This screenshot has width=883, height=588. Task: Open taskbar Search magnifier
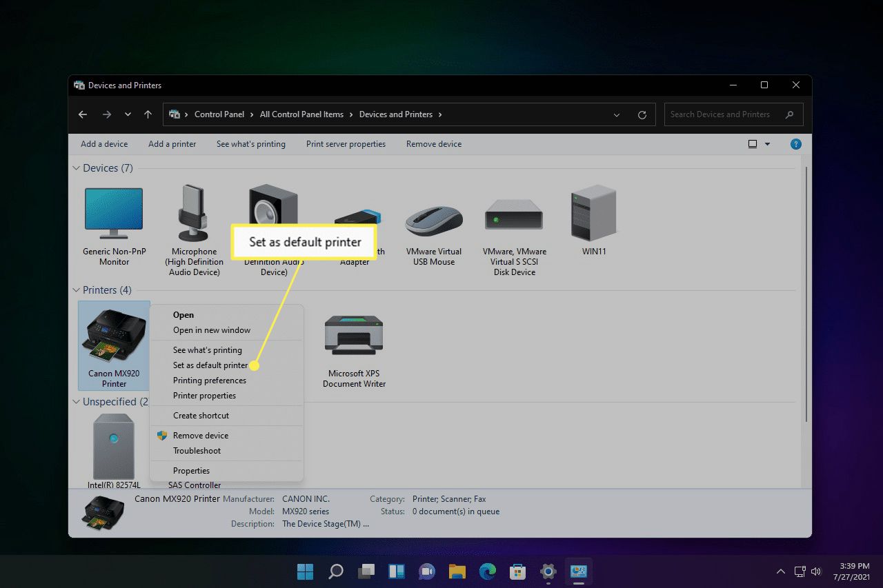(336, 571)
